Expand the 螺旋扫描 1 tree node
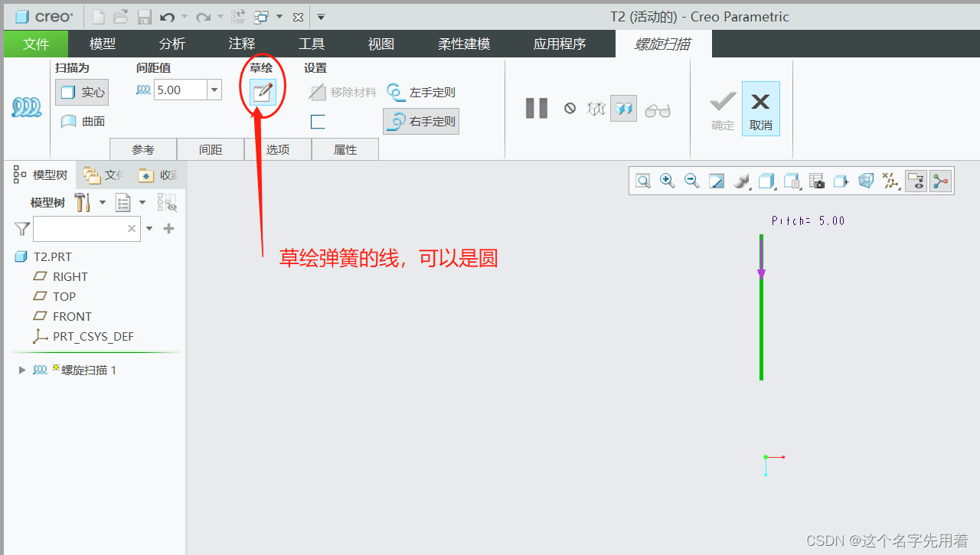 coord(21,371)
